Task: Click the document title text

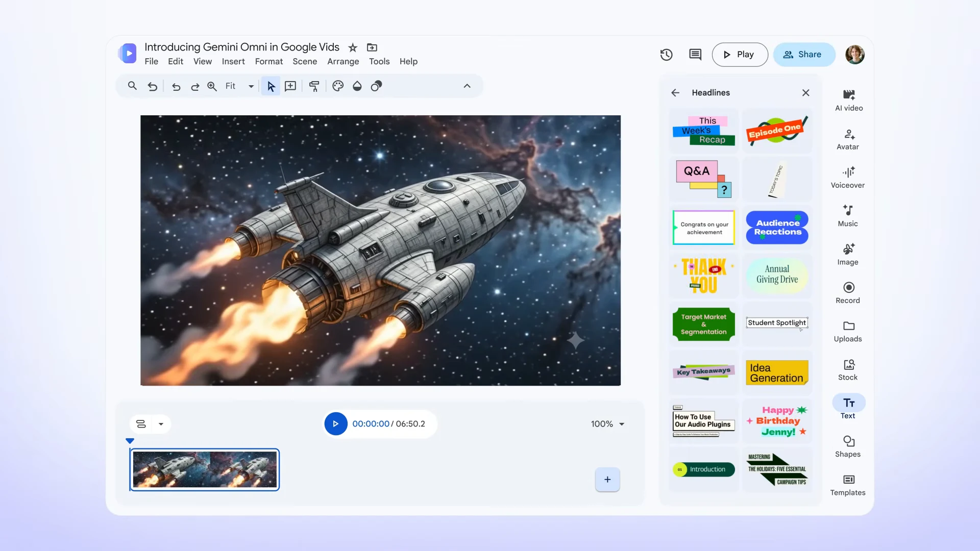Action: coord(242,47)
